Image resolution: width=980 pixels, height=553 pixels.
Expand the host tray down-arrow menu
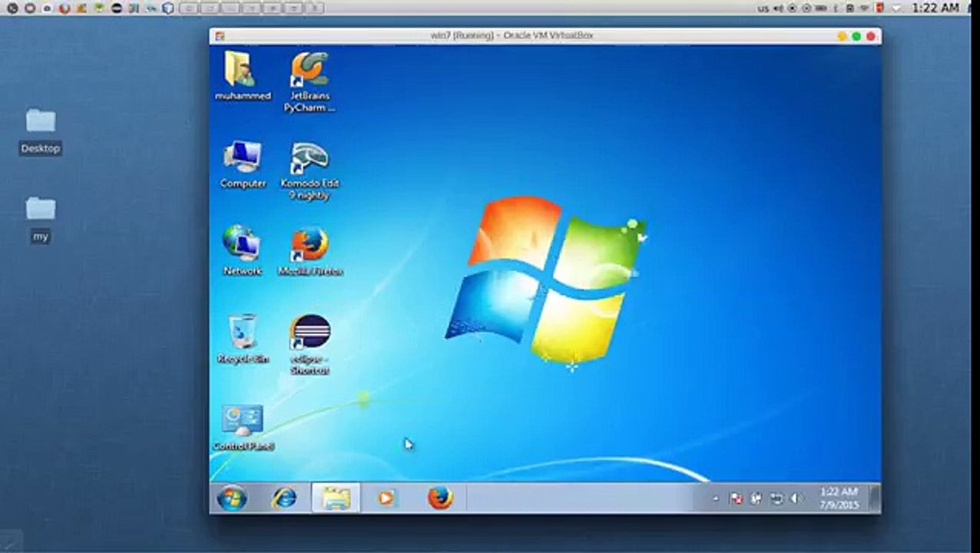point(896,8)
